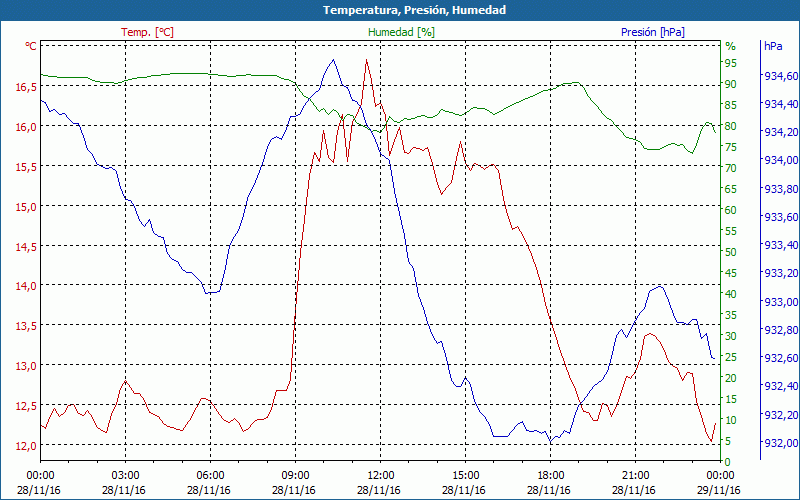Click the 16,5 temperature axis value

click(x=26, y=87)
